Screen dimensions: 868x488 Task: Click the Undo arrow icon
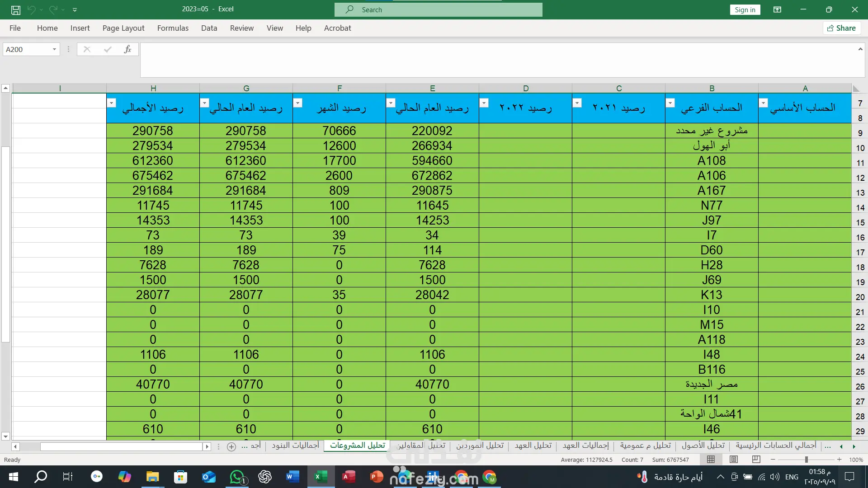[x=31, y=9]
